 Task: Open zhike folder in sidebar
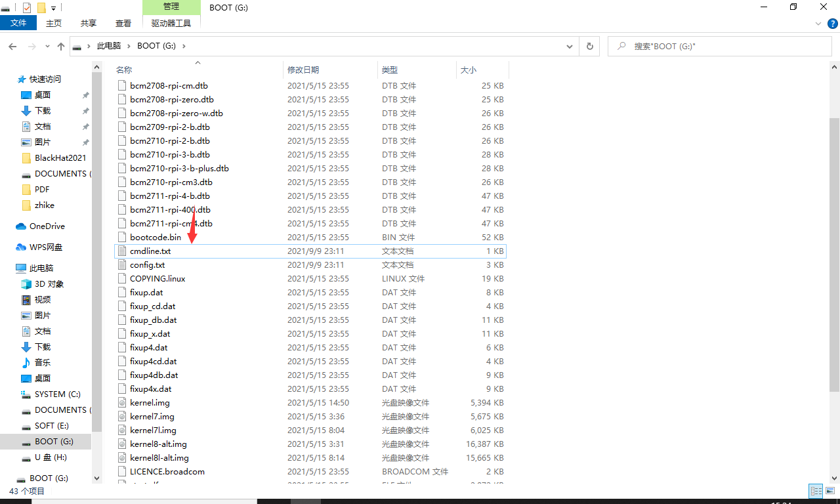45,205
